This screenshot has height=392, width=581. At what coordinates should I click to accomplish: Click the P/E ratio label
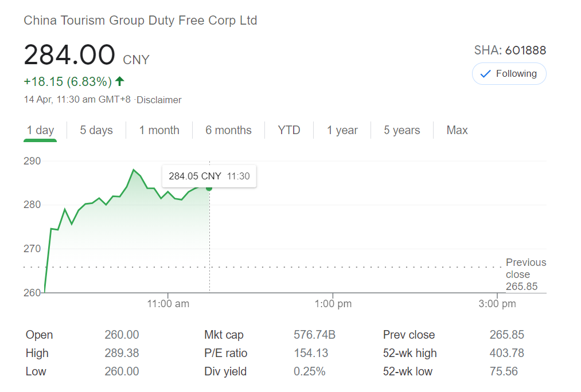(x=225, y=353)
